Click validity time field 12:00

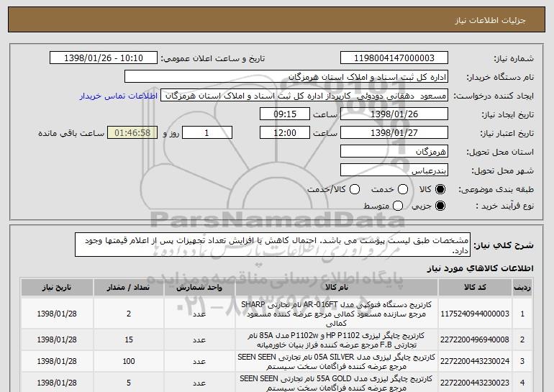285,133
